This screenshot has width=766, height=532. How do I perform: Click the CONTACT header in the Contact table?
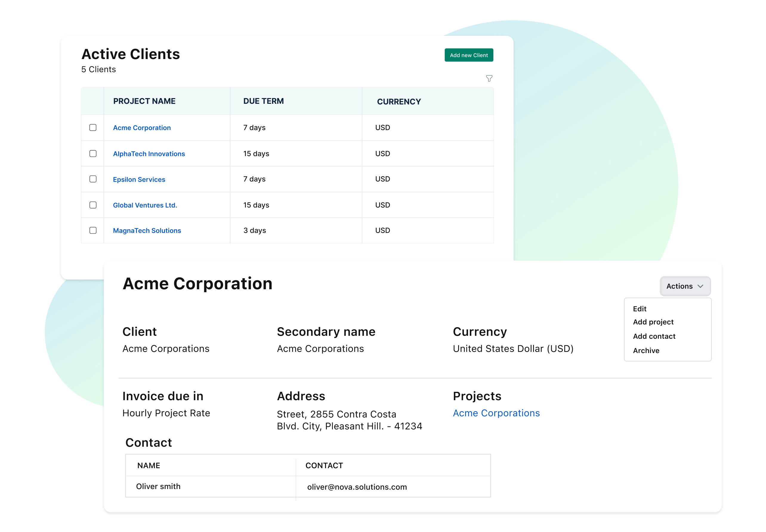click(x=324, y=465)
